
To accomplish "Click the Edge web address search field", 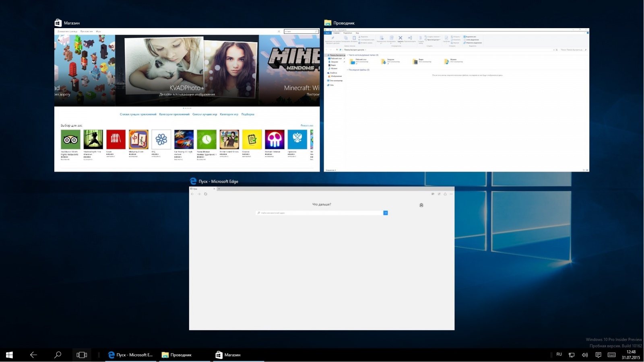I will pyautogui.click(x=320, y=213).
